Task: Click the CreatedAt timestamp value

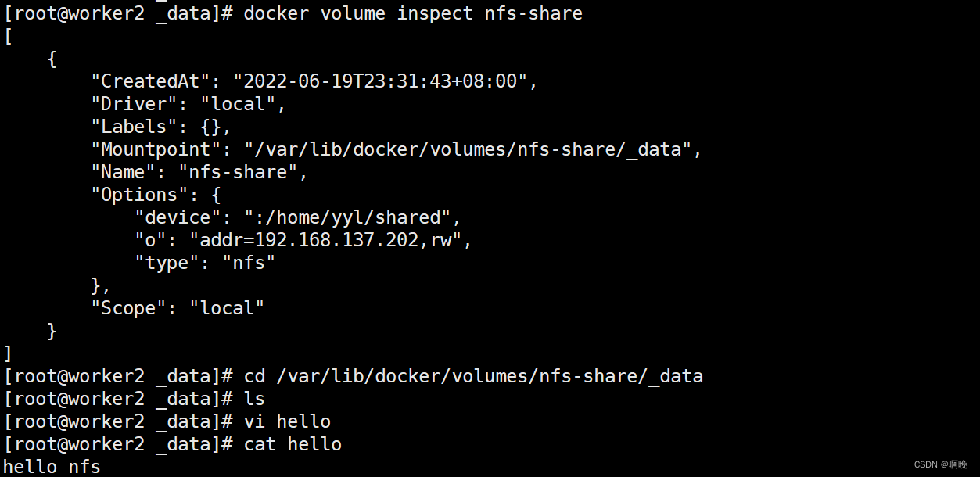Action: coord(380,81)
